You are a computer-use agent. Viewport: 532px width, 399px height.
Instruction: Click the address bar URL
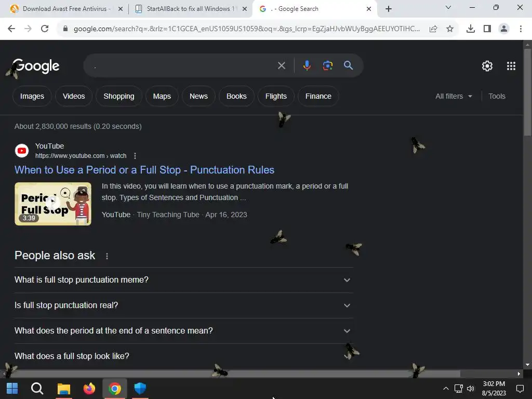(247, 29)
